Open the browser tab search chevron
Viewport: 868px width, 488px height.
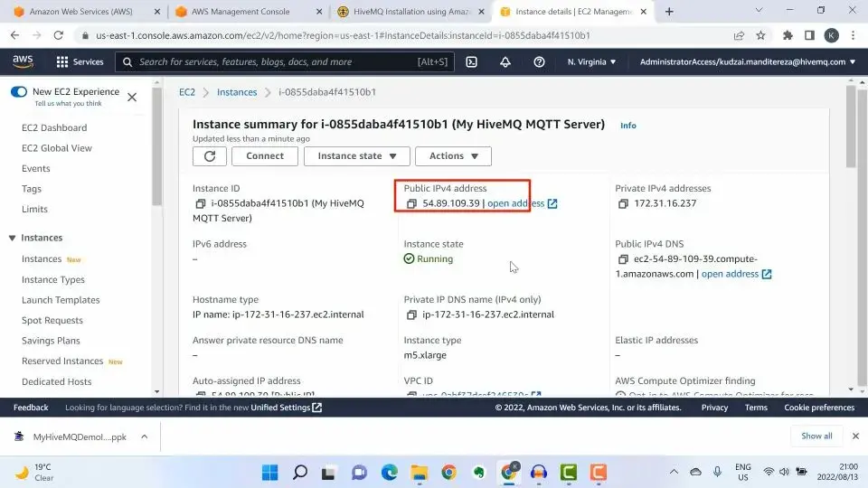click(x=759, y=10)
